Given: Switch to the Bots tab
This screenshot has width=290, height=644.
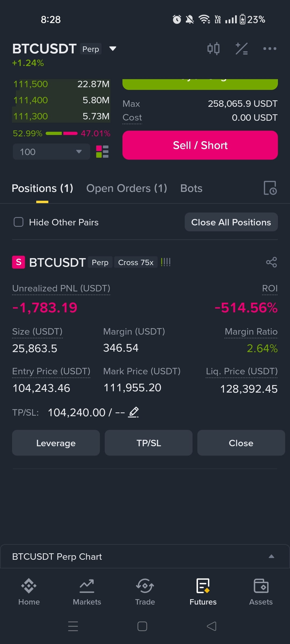Looking at the screenshot, I should (191, 188).
